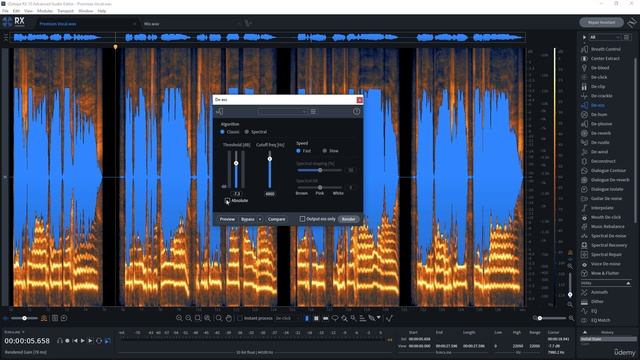The image size is (640, 360).
Task: Open the File menu
Action: 5,11
